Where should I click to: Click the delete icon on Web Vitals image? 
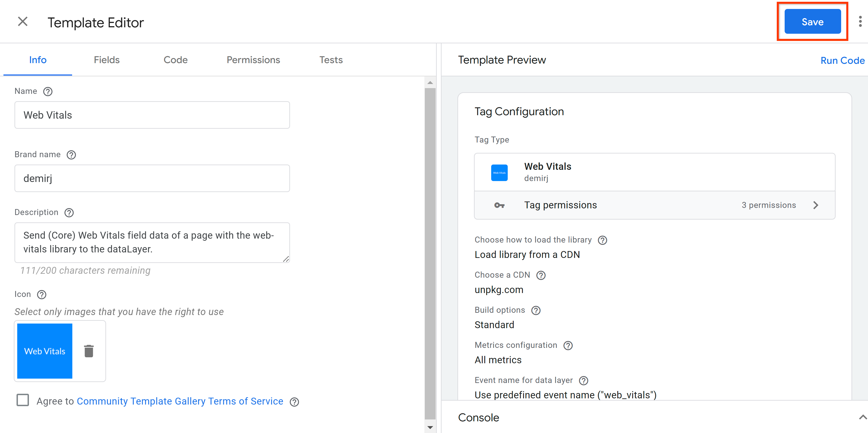coord(89,351)
